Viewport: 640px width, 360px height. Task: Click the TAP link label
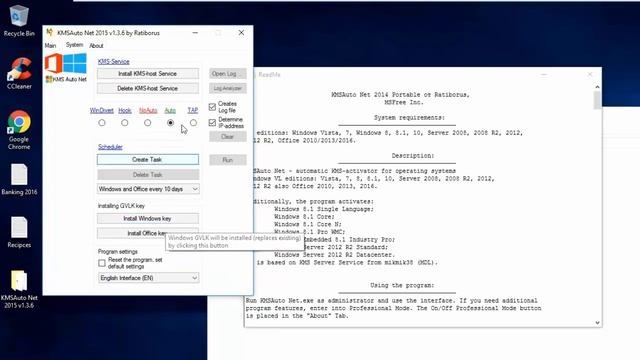tap(193, 111)
